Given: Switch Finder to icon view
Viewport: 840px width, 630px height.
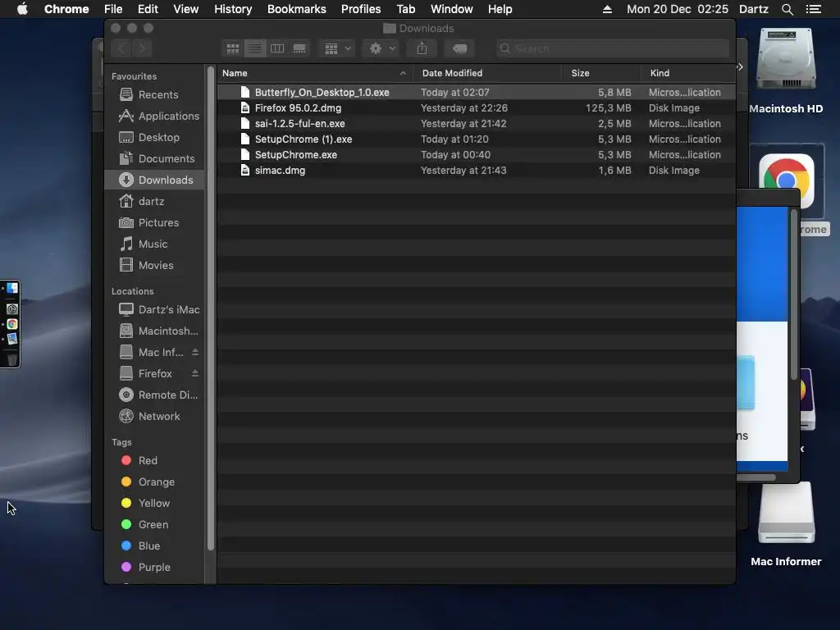Looking at the screenshot, I should [x=232, y=48].
